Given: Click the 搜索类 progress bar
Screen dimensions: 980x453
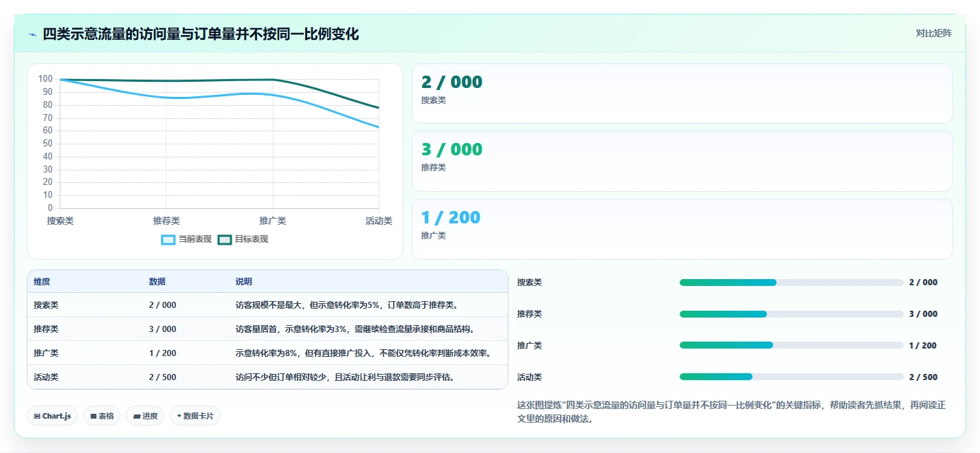Looking at the screenshot, I should pos(791,283).
